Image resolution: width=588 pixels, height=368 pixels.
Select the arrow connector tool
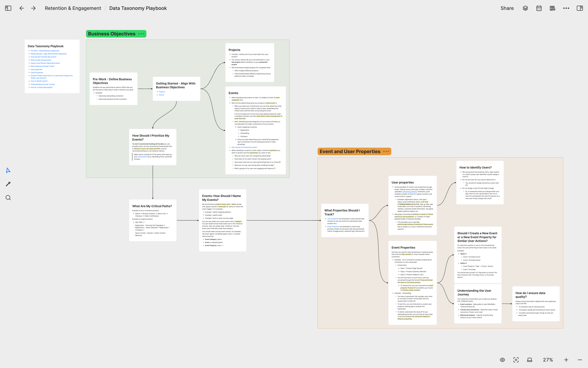8,184
